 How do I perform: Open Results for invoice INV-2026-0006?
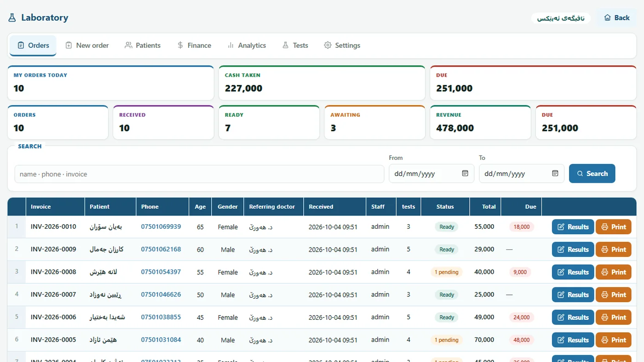[573, 317]
